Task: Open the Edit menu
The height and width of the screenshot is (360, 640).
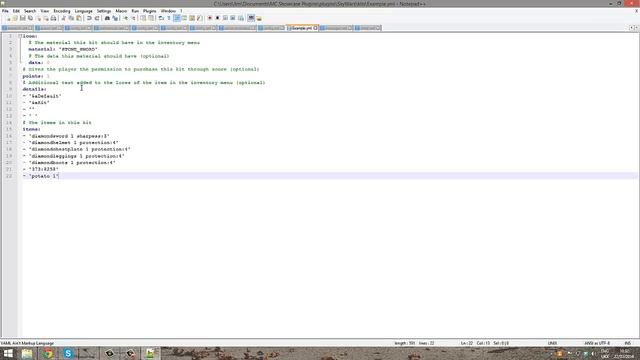Action: [x=16, y=11]
